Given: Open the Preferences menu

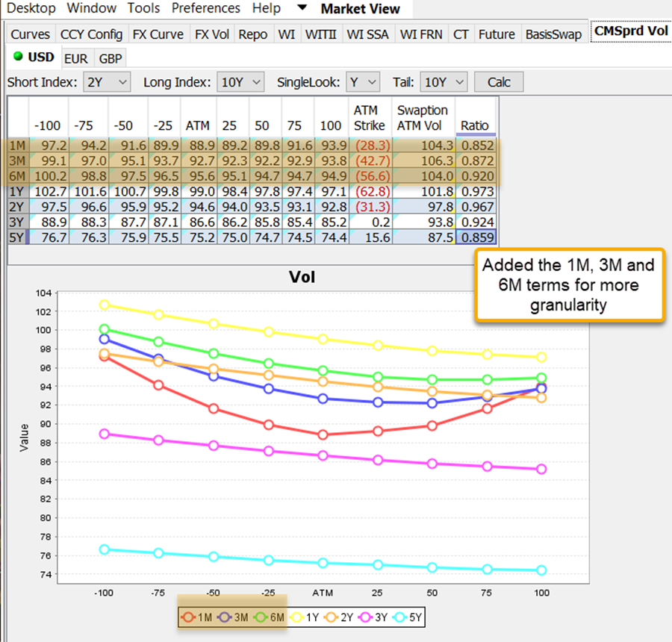Looking at the screenshot, I should click(x=206, y=8).
